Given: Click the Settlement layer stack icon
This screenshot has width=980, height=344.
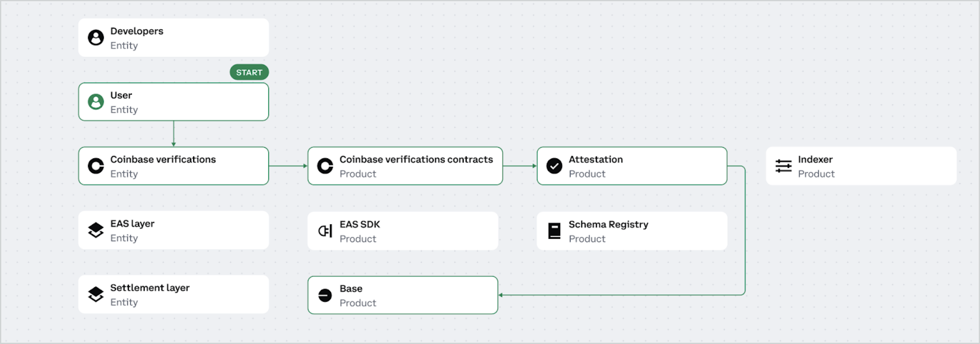Looking at the screenshot, I should coord(96,295).
